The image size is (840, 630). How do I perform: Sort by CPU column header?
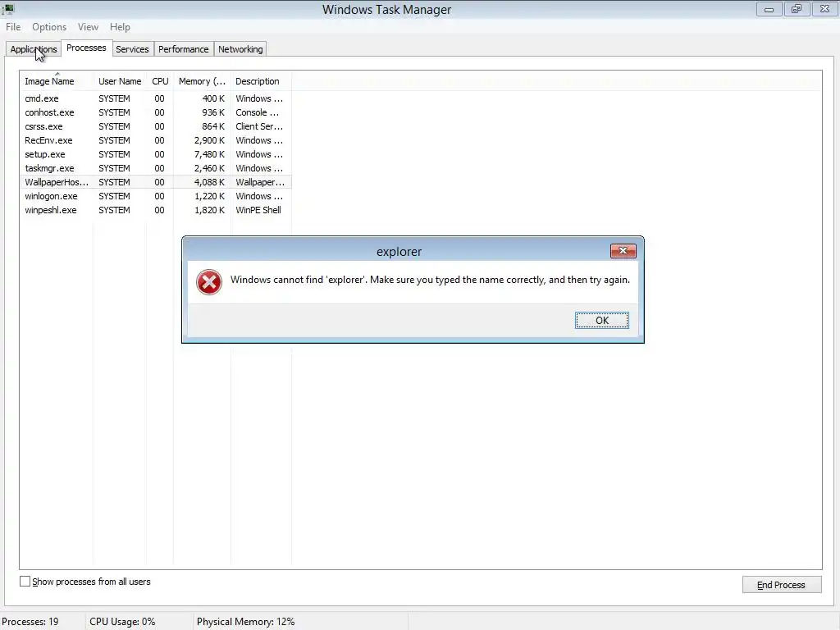click(160, 81)
